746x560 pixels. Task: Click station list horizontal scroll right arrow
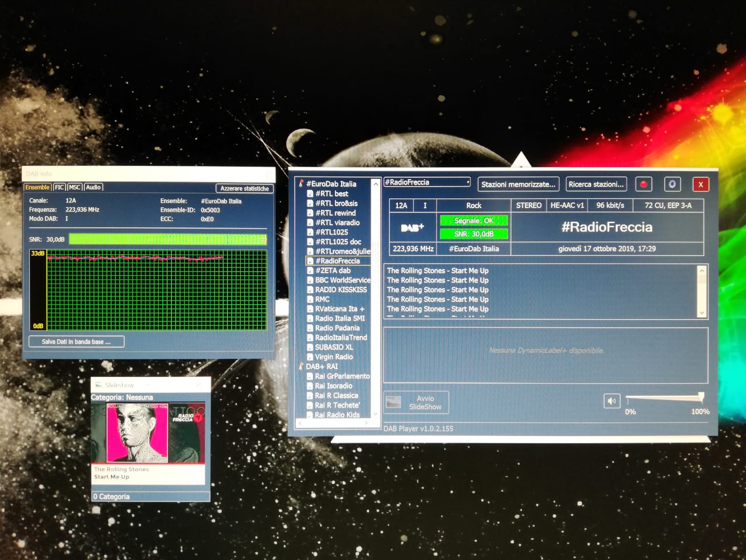coord(366,423)
